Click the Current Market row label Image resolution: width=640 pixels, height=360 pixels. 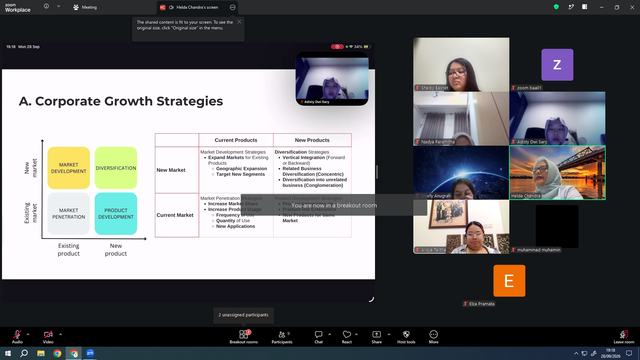point(175,215)
